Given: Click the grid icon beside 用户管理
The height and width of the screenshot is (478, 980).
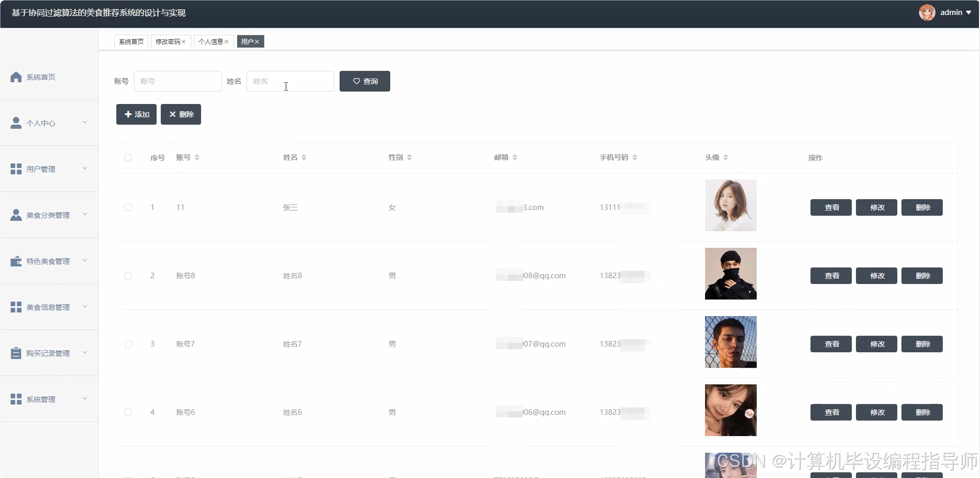Looking at the screenshot, I should click(16, 169).
